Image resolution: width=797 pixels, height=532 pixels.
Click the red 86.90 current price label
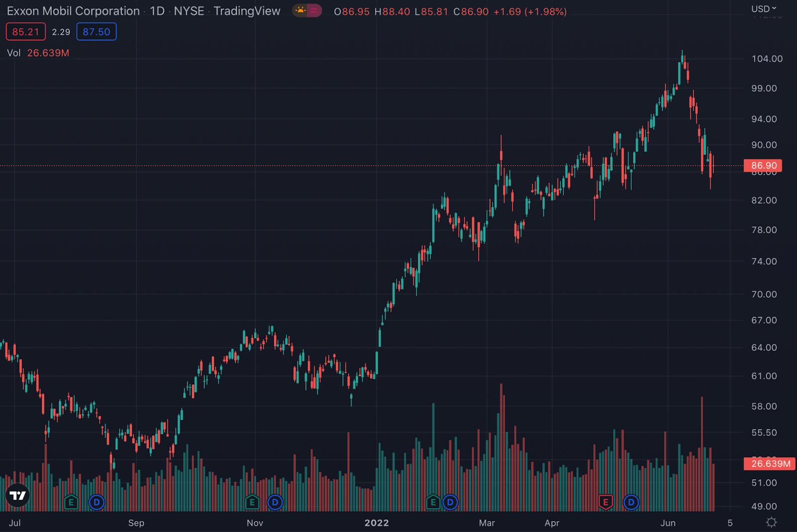(x=763, y=166)
